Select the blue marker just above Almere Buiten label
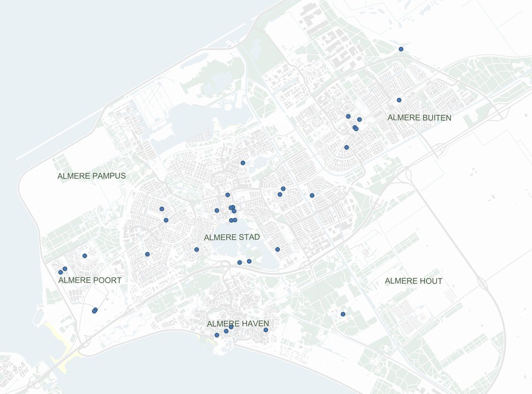The width and height of the screenshot is (532, 394). pyautogui.click(x=399, y=100)
